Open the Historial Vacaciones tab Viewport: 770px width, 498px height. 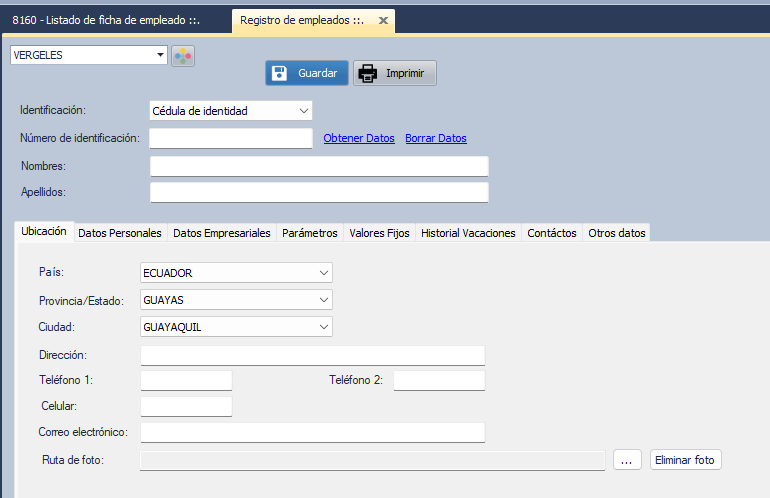click(x=468, y=233)
